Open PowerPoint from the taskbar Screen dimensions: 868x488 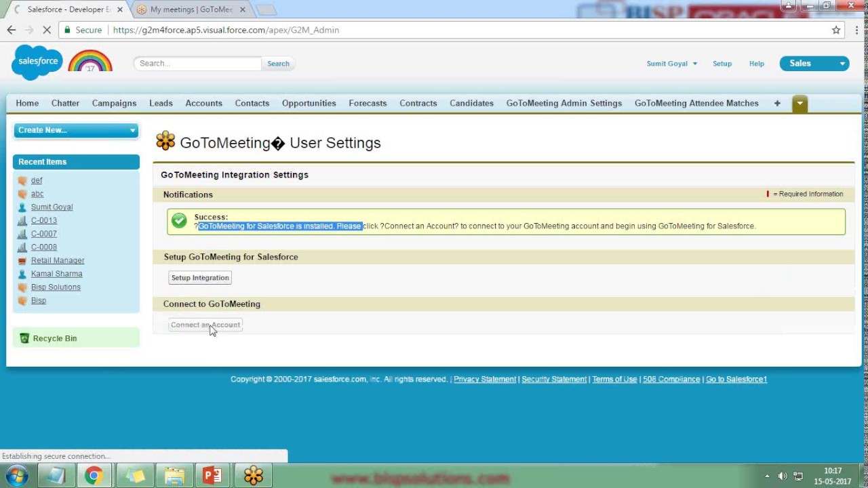(213, 476)
